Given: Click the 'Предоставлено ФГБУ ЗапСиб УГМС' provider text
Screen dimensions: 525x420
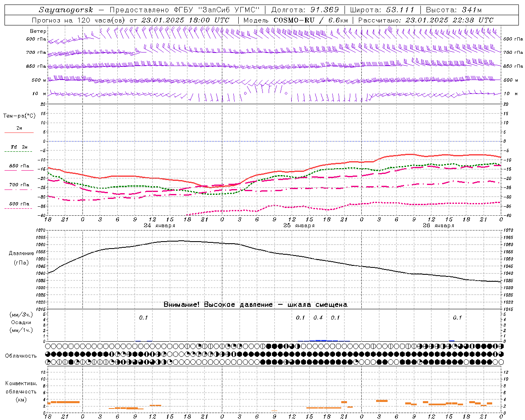Looking at the screenshot, I should tap(185, 10).
